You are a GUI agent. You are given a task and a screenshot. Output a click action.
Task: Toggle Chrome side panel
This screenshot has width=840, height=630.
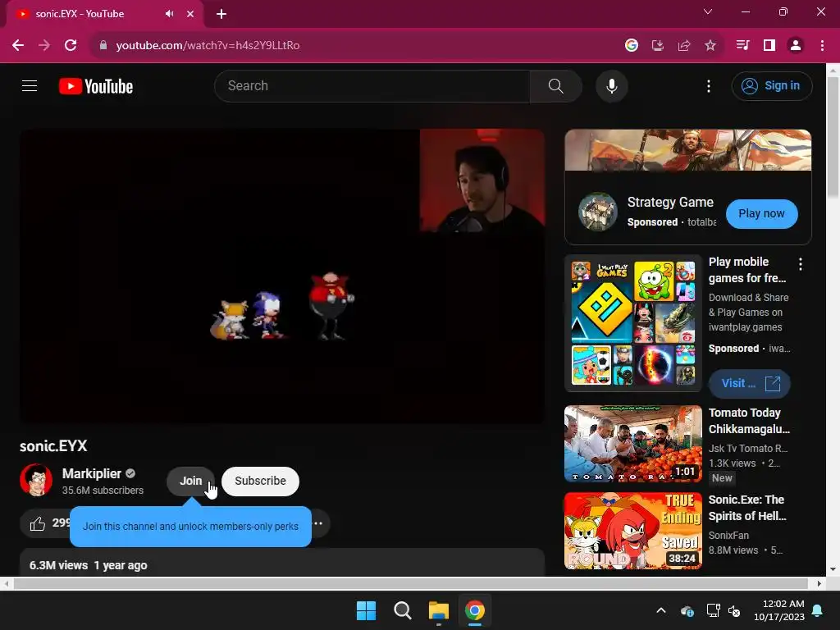[x=769, y=46]
